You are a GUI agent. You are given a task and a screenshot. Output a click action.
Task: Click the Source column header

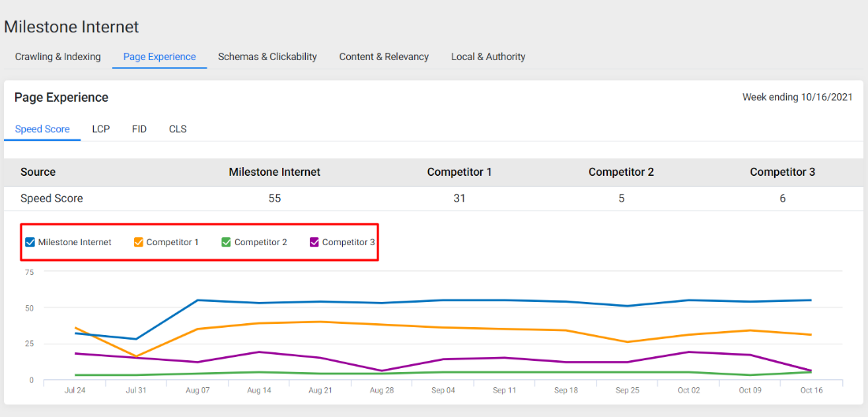coord(38,172)
